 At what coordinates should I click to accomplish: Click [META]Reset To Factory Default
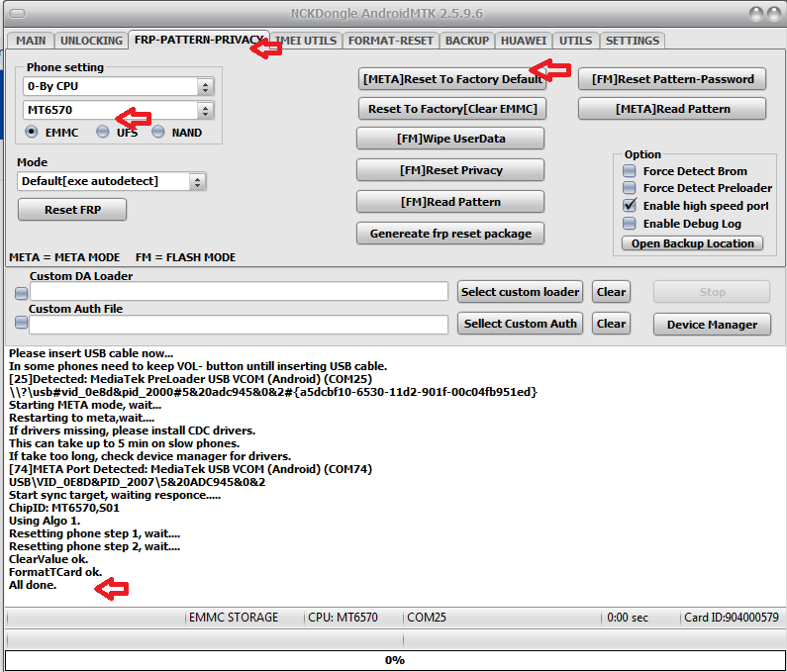[452, 79]
